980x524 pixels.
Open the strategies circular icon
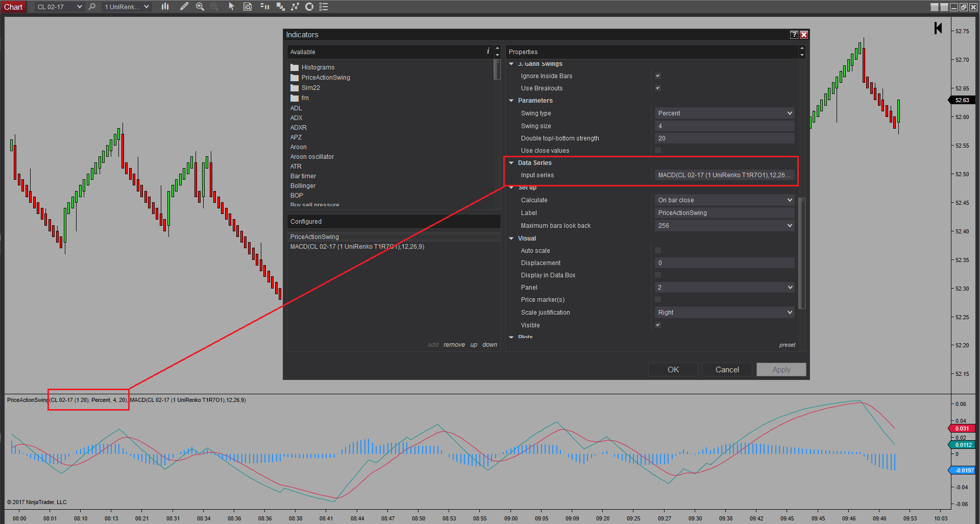309,7
